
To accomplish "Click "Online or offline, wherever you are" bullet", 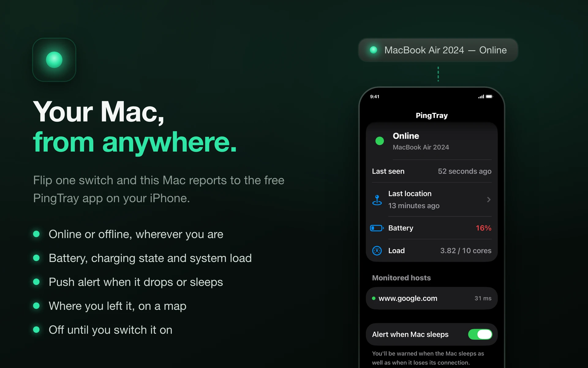I will coord(136,235).
